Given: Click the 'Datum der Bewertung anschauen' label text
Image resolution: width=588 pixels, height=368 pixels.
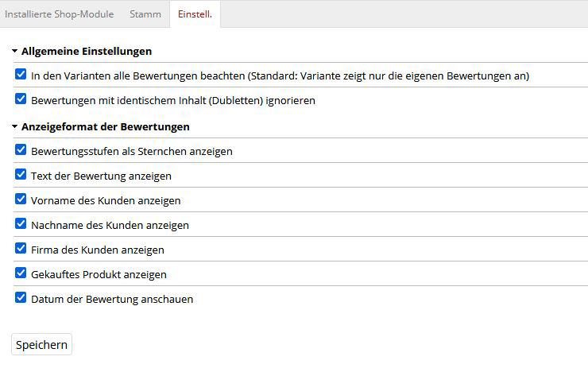Looking at the screenshot, I should pyautogui.click(x=112, y=300).
